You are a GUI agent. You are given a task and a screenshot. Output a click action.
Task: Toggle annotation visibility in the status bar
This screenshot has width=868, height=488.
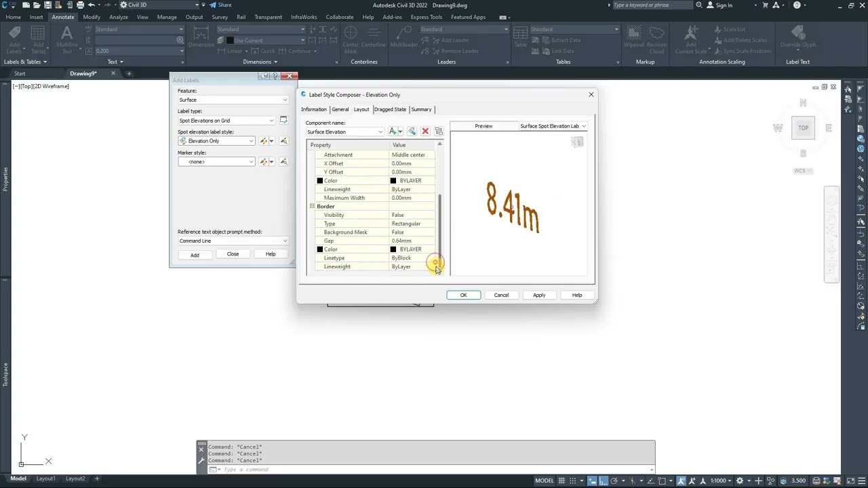(x=682, y=480)
